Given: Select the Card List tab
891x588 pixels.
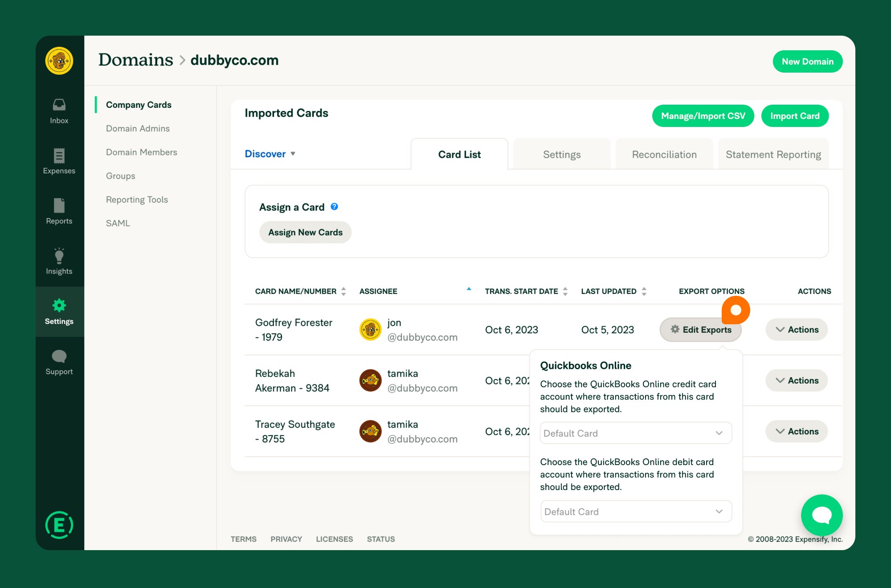Looking at the screenshot, I should (459, 154).
